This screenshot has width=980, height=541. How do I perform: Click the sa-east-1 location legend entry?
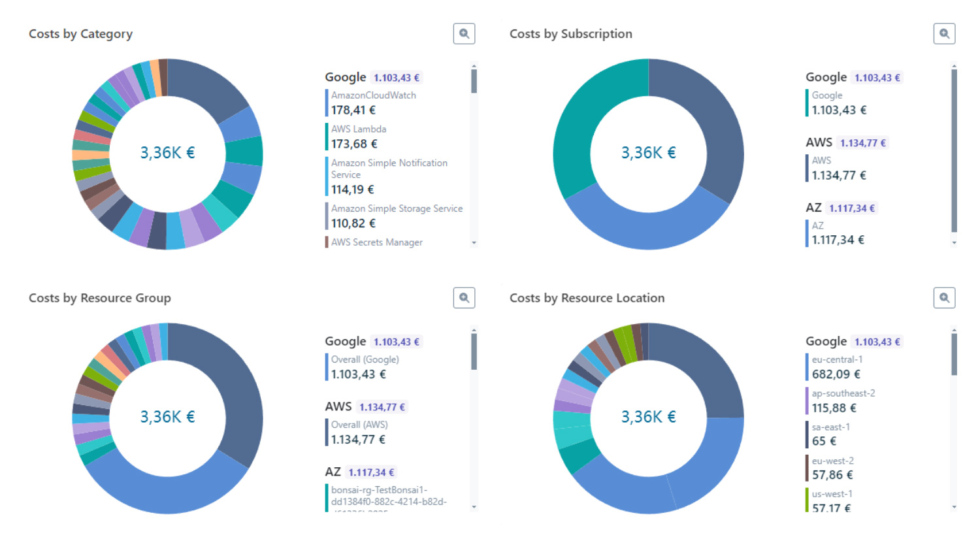pos(830,434)
